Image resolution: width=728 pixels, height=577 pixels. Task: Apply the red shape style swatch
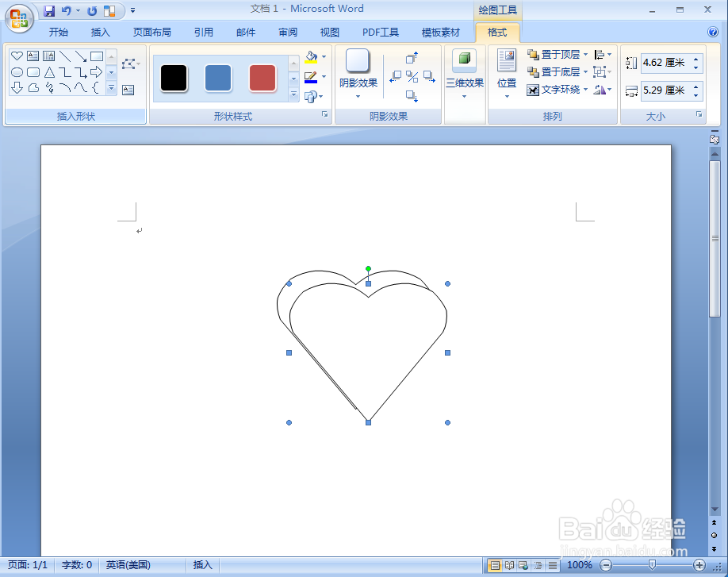tap(262, 78)
